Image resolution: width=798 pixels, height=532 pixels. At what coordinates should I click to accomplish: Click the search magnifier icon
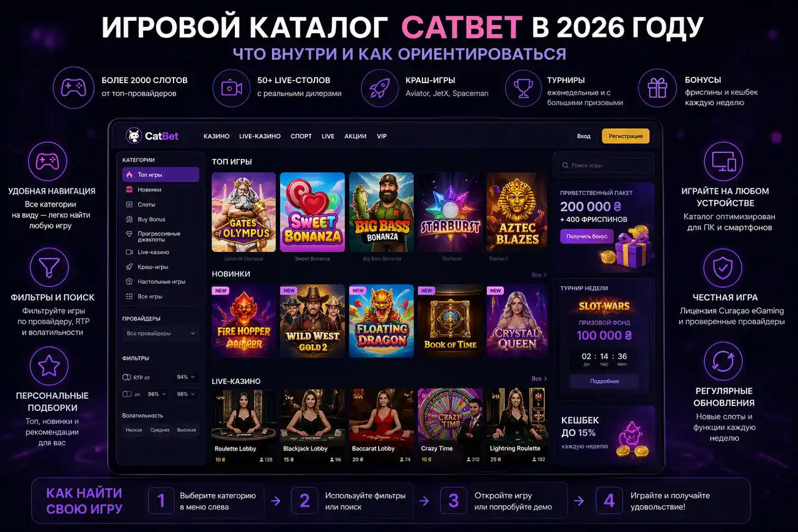pyautogui.click(x=566, y=166)
